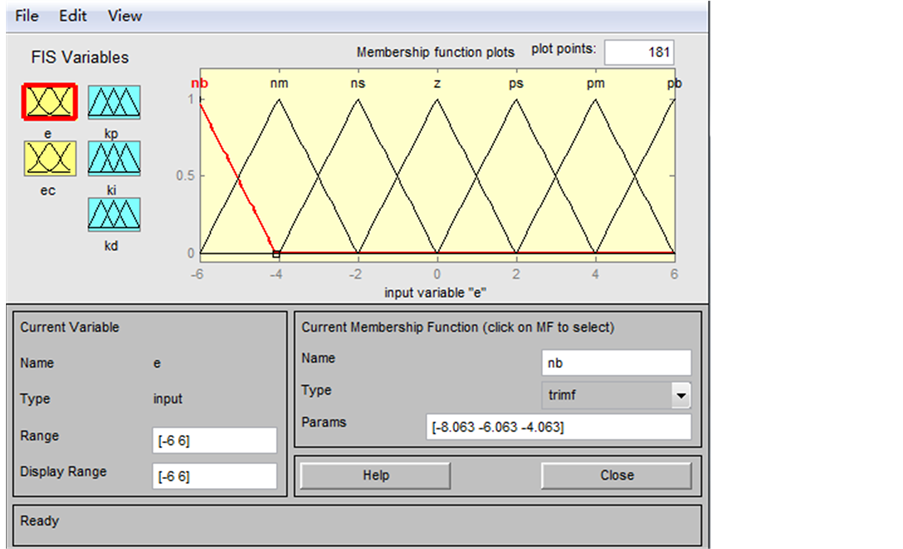Click the Help button

point(375,475)
